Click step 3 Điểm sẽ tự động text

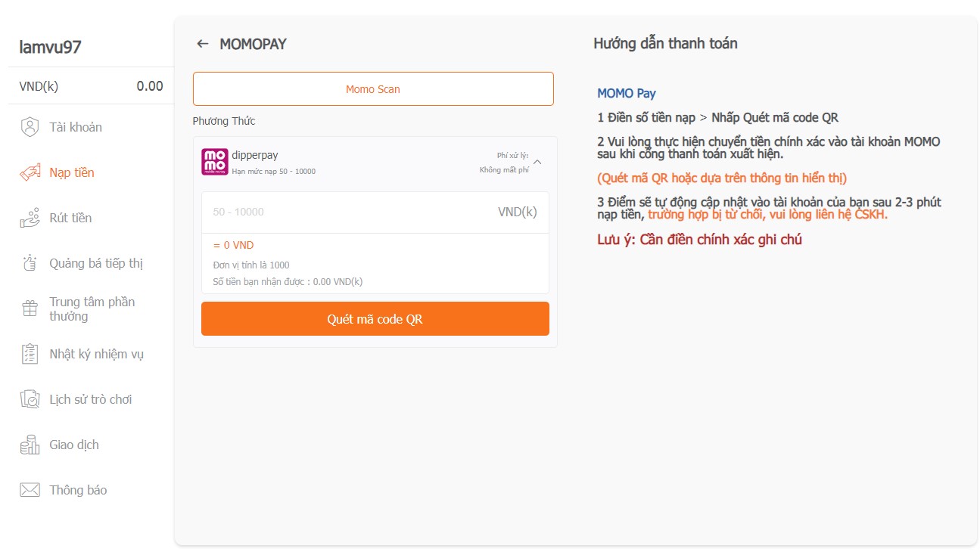pos(769,209)
